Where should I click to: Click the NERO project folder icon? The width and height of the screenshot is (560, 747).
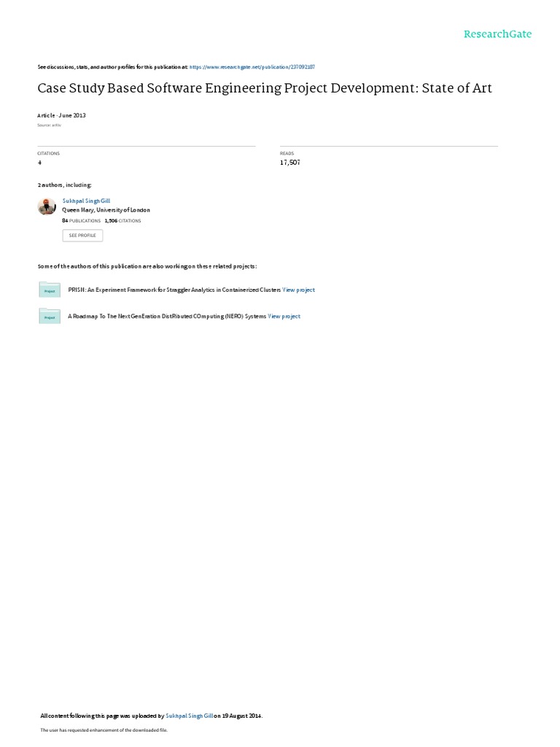50,316
